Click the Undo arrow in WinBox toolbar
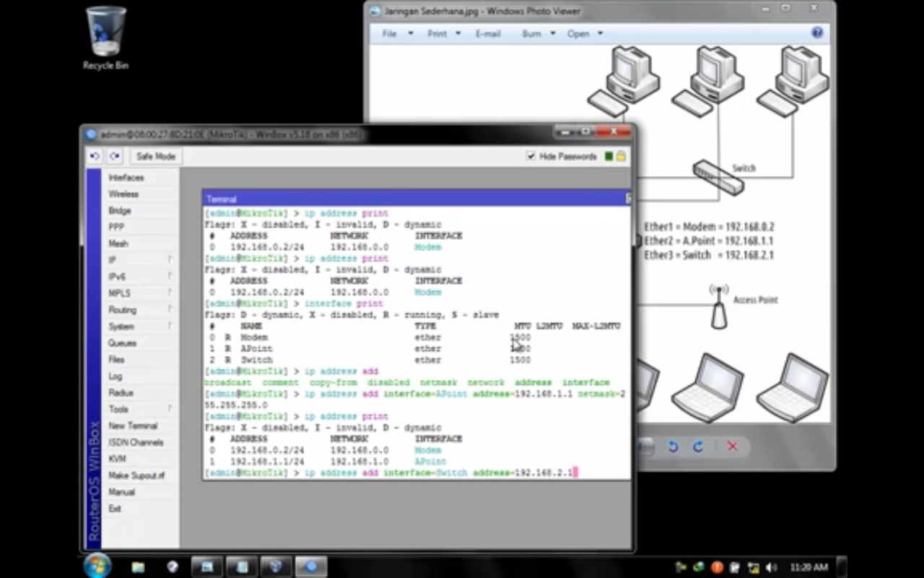Image resolution: width=924 pixels, height=578 pixels. [95, 156]
